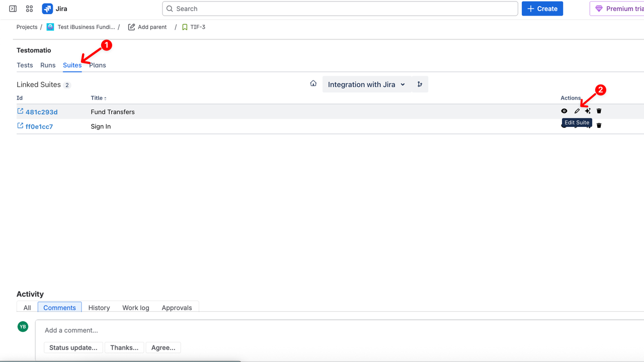644x362 pixels.
Task: Click the Add parent breadcrumb link
Action: (147, 27)
